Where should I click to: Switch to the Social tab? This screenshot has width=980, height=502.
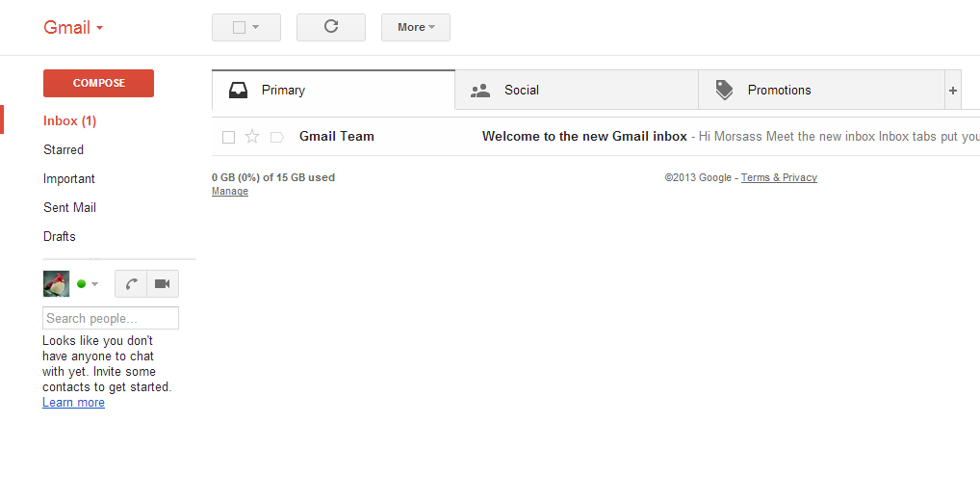coord(577,91)
